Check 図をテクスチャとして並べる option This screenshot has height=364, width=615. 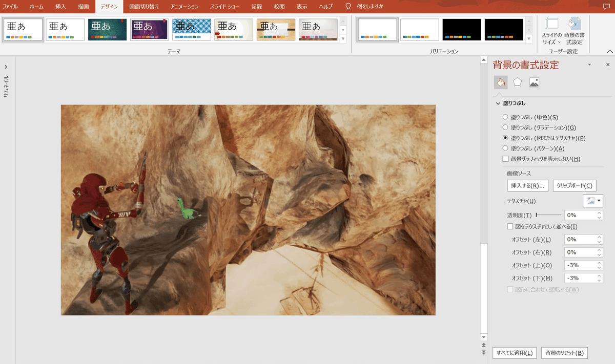tap(510, 227)
